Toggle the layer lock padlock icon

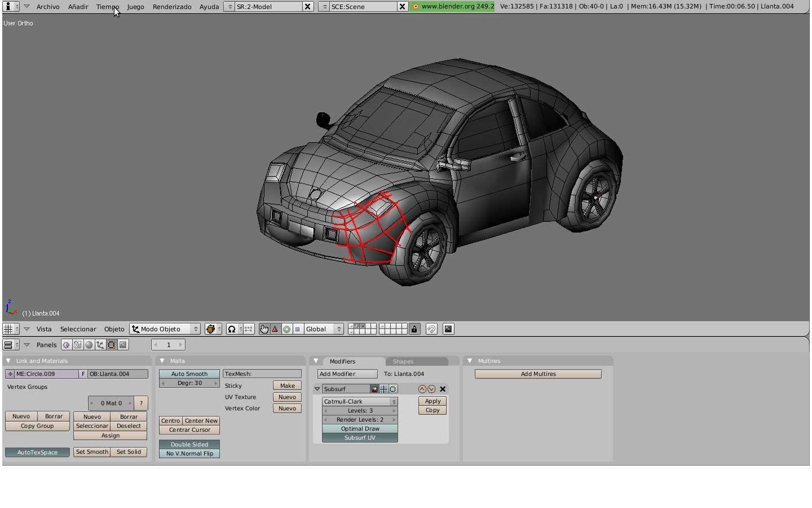pyautogui.click(x=414, y=329)
